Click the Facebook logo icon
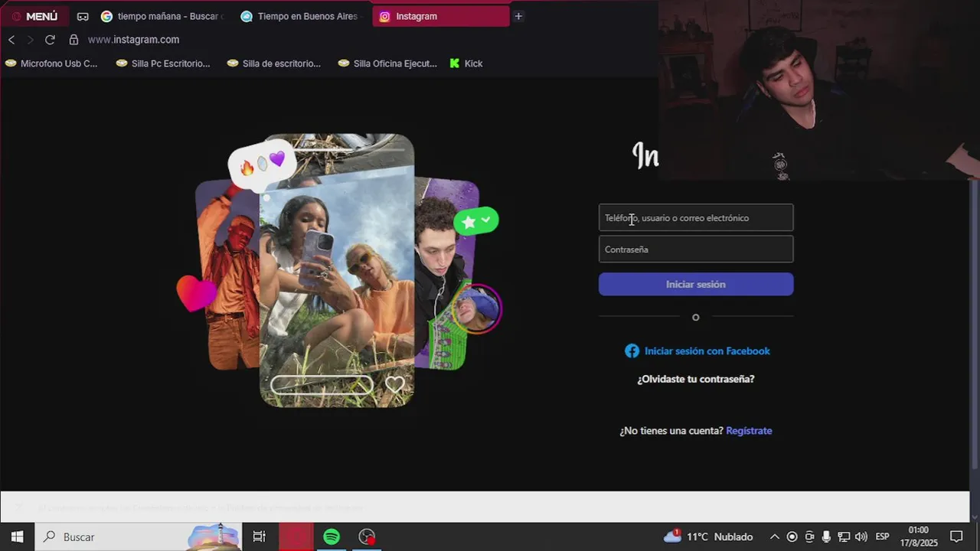This screenshot has height=551, width=980. coord(632,351)
